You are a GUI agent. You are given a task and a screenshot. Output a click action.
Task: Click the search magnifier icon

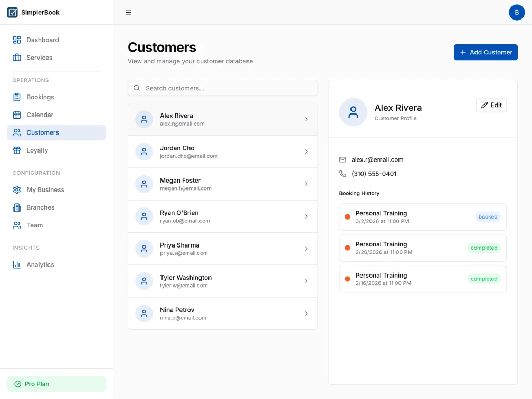pyautogui.click(x=136, y=88)
